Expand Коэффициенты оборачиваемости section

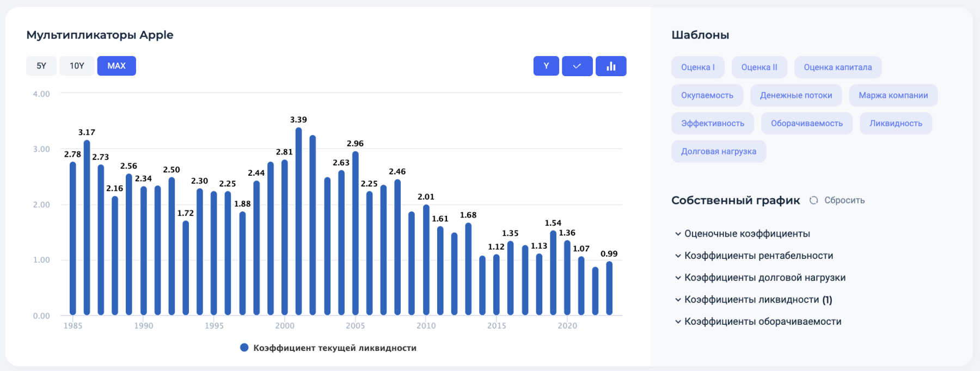coord(758,321)
